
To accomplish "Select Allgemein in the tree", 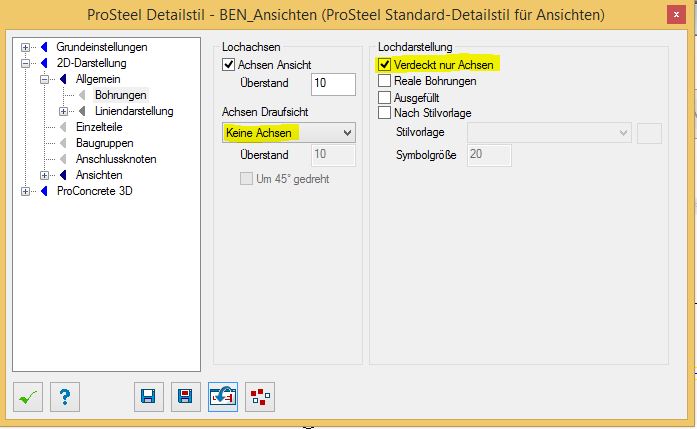I will click(98, 79).
